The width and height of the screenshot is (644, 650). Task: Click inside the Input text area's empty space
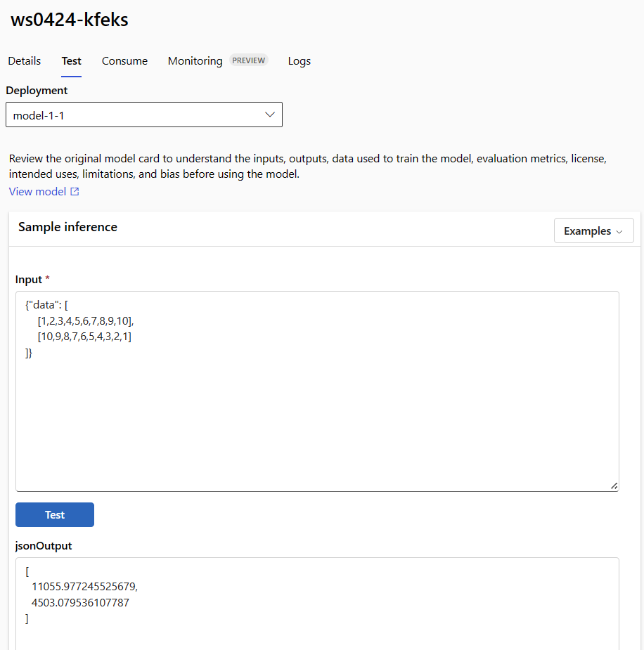(x=316, y=422)
